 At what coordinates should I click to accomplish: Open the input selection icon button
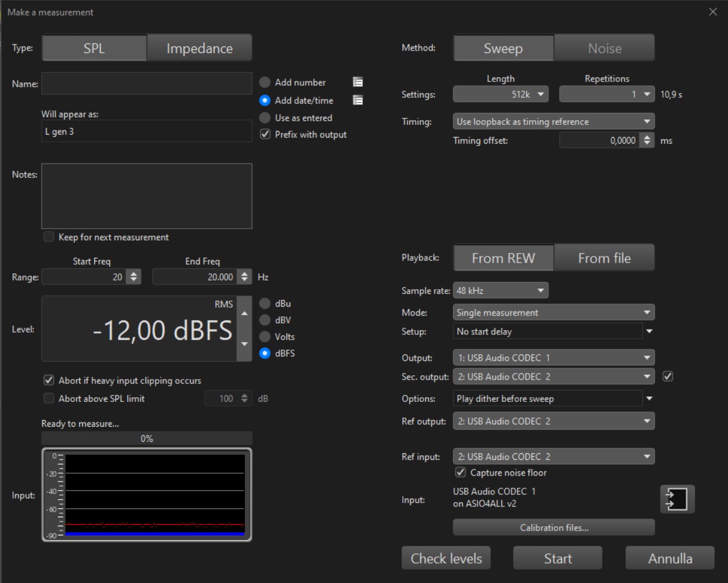[677, 499]
